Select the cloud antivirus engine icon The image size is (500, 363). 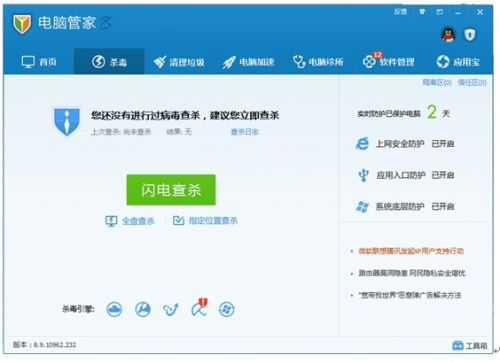(x=114, y=310)
